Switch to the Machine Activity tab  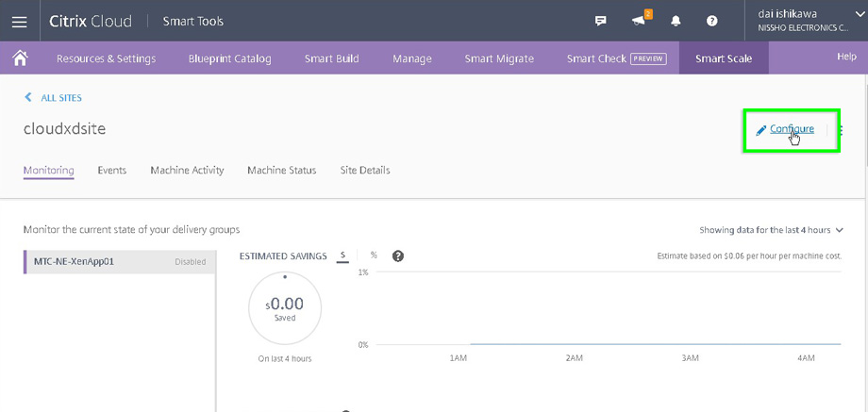point(187,171)
